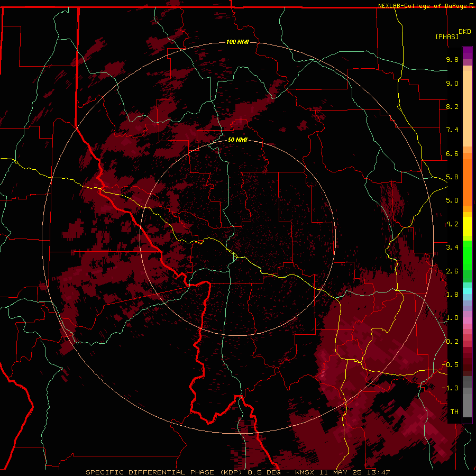Select the 5.0 legend value

(x=452, y=200)
